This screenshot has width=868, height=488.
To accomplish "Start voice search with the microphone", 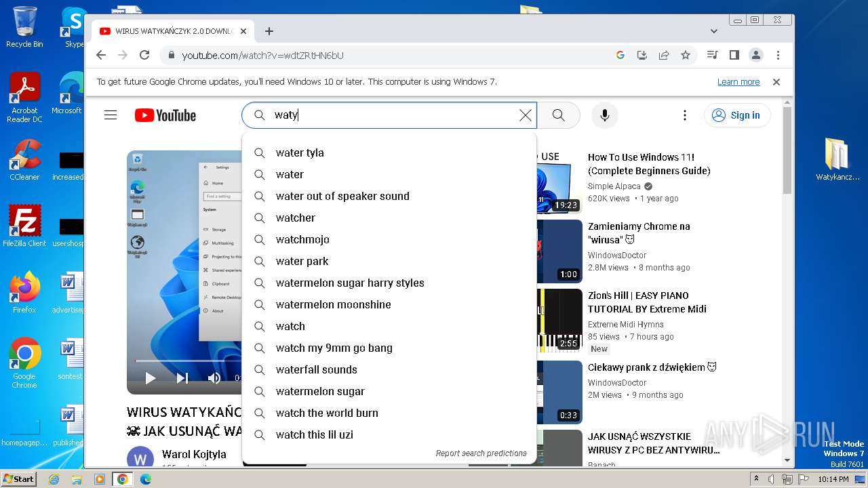I will tap(605, 115).
